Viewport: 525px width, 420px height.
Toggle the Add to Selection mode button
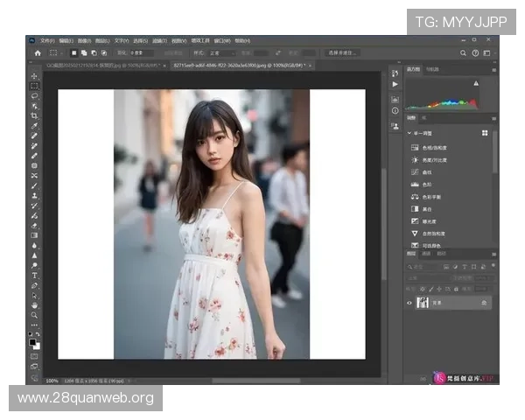click(83, 52)
